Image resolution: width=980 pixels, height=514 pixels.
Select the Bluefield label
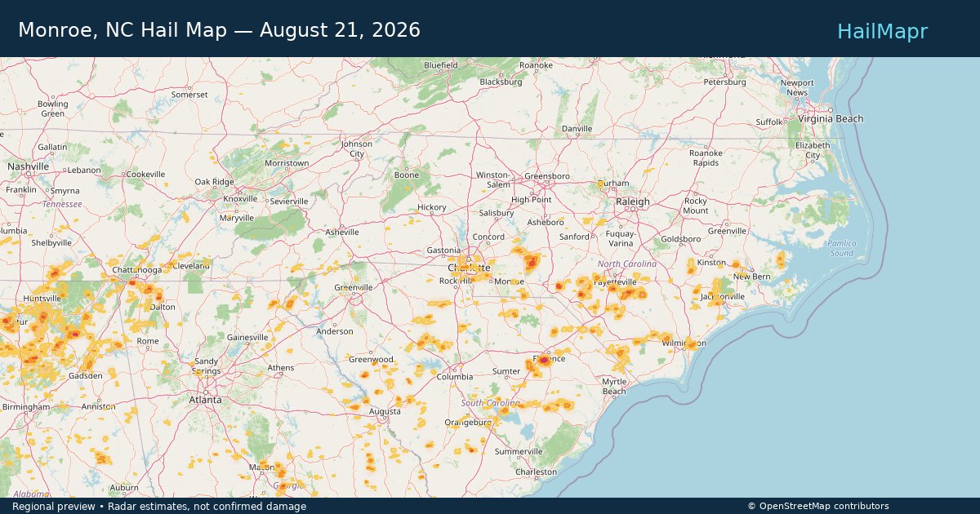pos(441,65)
